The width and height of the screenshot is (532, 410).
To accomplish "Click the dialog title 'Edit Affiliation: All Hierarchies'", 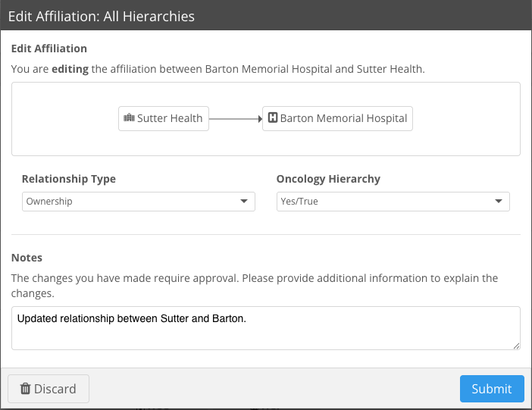I will point(101,16).
